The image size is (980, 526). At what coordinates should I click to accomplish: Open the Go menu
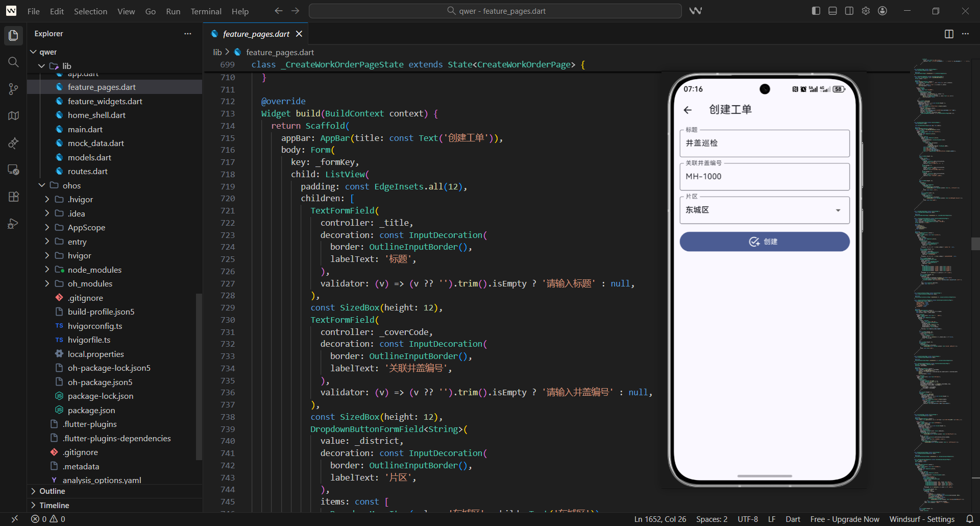(151, 11)
